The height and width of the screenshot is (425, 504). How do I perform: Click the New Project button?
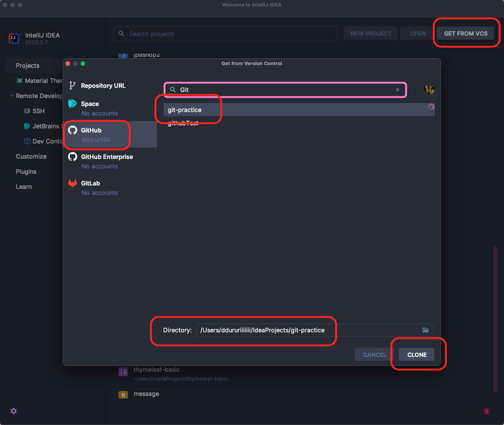(x=371, y=33)
